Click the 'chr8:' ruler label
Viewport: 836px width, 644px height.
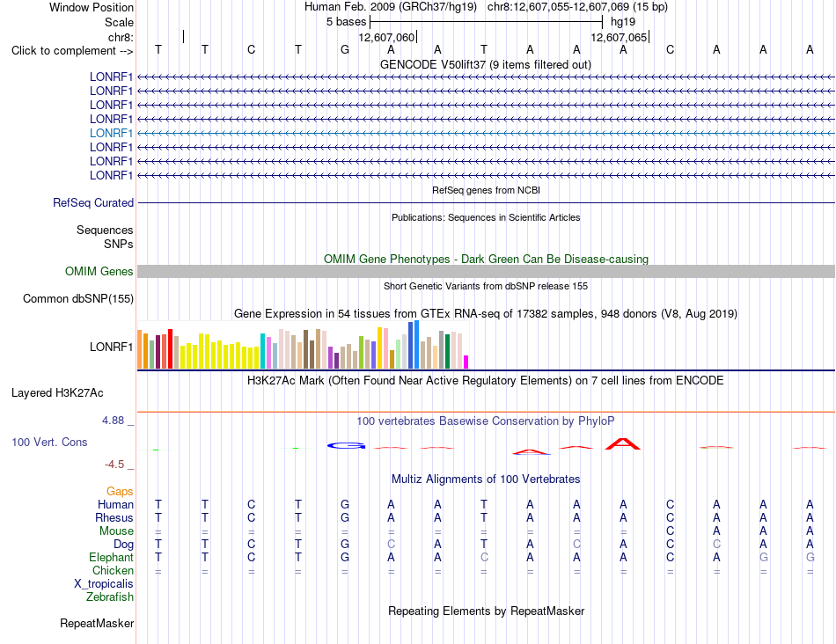coord(121,37)
